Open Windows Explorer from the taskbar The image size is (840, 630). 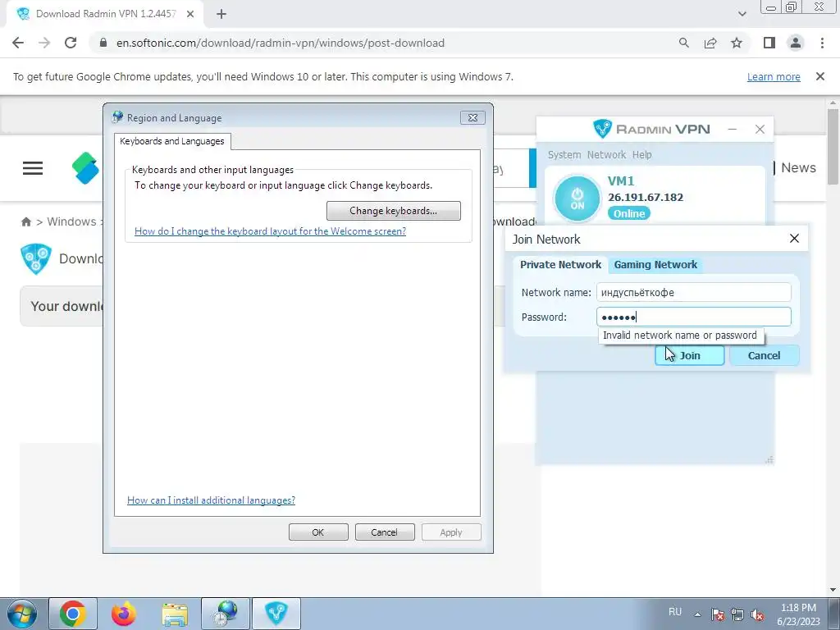coord(175,614)
